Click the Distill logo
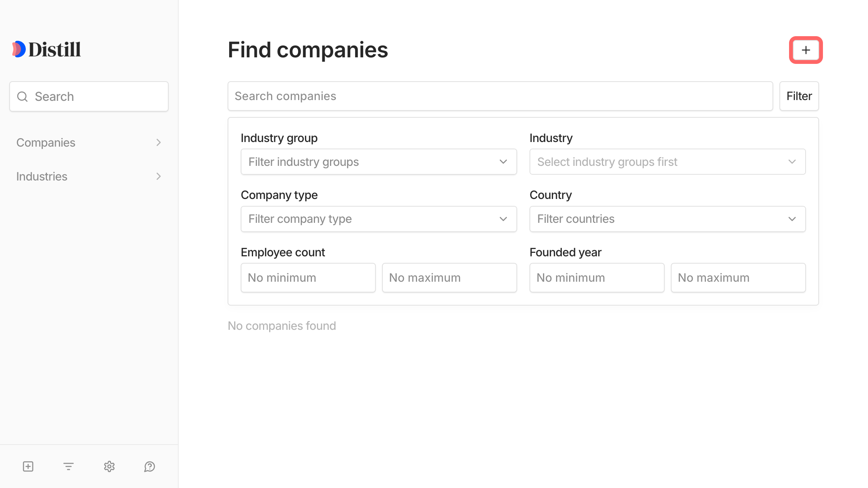This screenshot has height=488, width=868. [x=46, y=49]
